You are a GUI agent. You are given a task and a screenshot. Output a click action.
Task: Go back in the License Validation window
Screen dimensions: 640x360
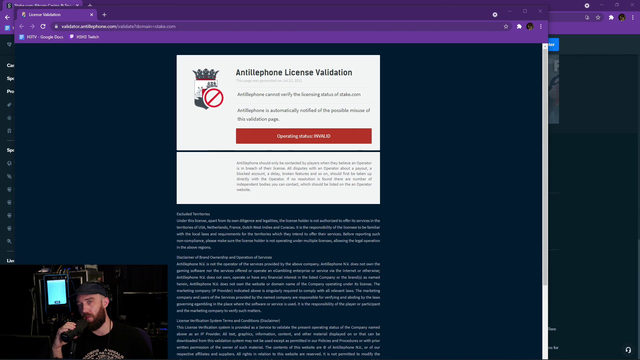22,26
